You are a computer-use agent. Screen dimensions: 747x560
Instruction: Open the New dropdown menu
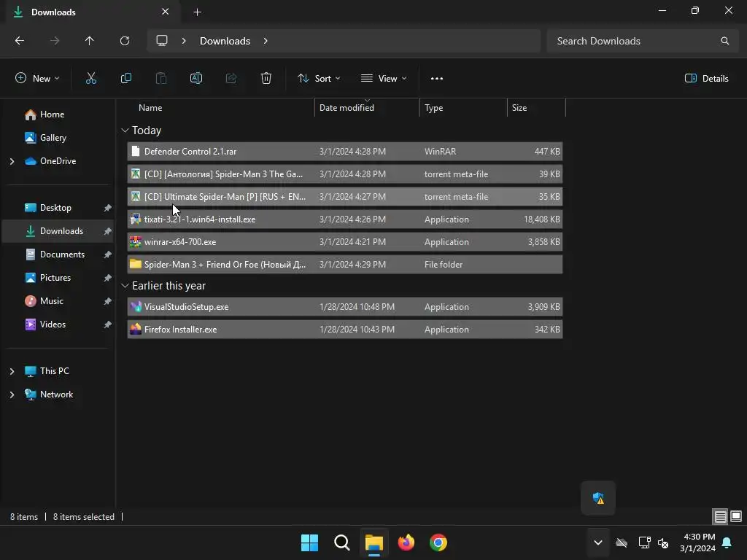pyautogui.click(x=37, y=79)
